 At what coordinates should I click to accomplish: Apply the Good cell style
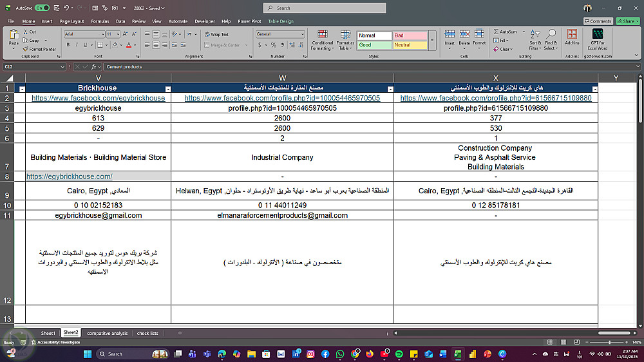click(374, 45)
